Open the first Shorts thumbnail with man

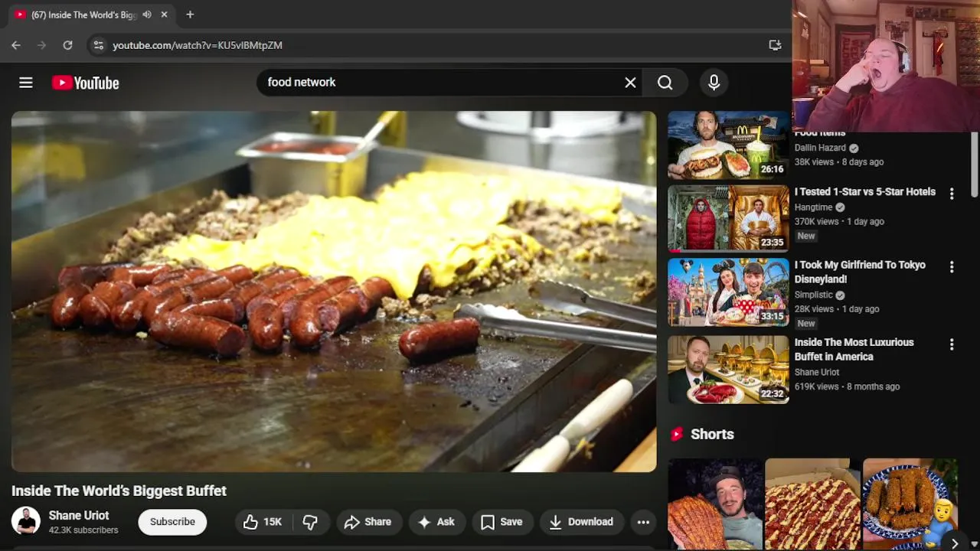click(715, 504)
